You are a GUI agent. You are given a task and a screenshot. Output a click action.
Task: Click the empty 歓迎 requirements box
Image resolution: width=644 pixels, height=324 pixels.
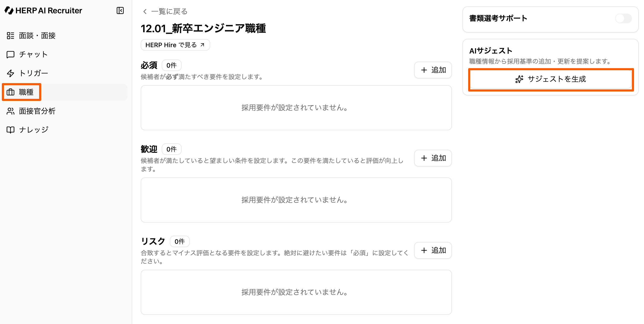coord(296,200)
